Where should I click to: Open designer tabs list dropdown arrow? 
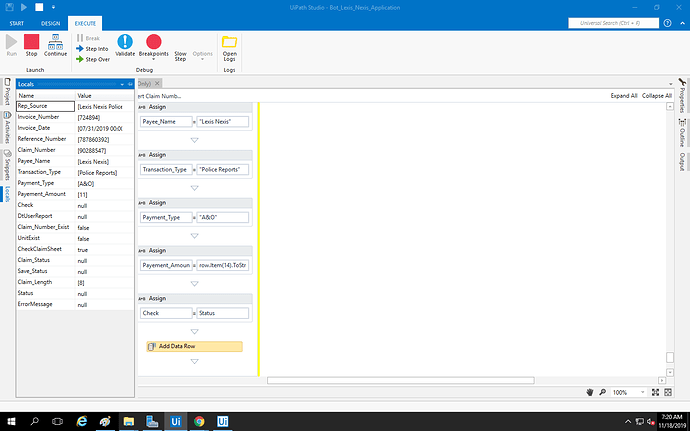point(671,84)
